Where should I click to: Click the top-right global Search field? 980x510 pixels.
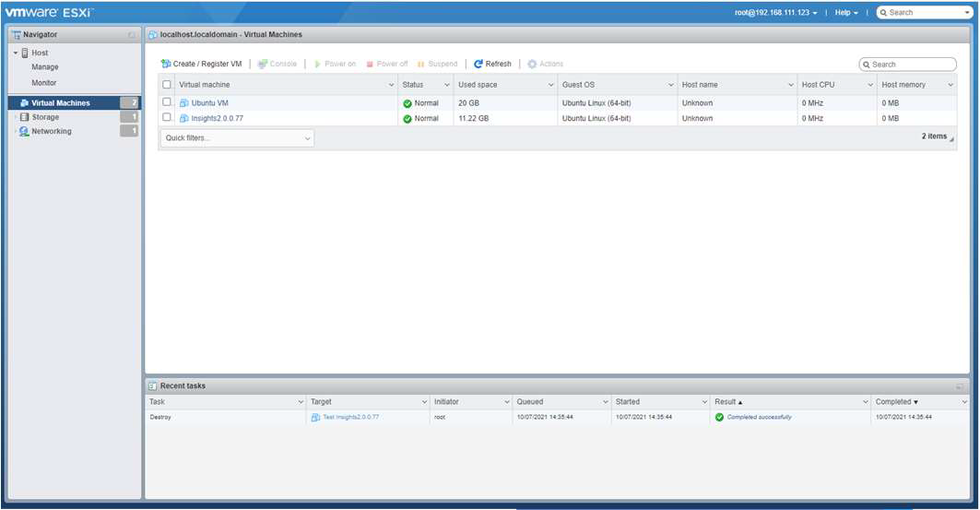924,13
